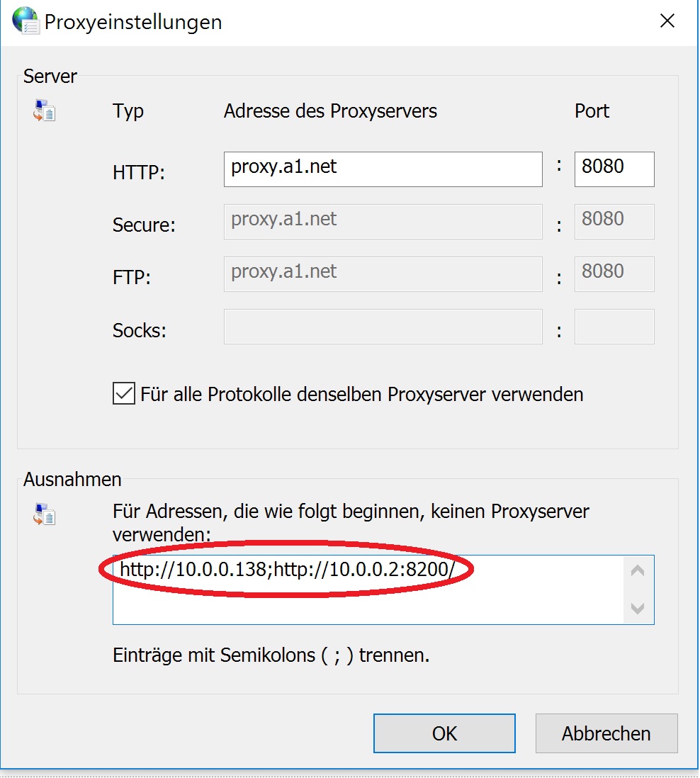This screenshot has height=778, width=700.
Task: Click the Socks address field
Action: [383, 327]
